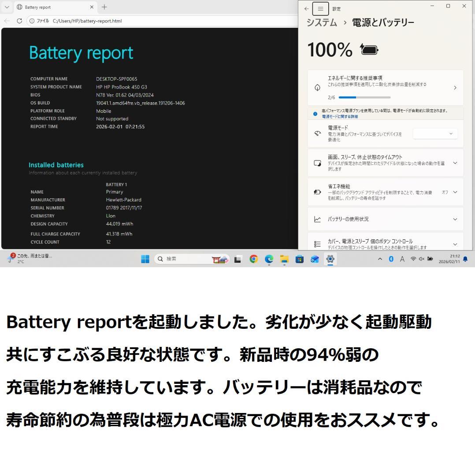Open Google Chrome from the taskbar

253,259
